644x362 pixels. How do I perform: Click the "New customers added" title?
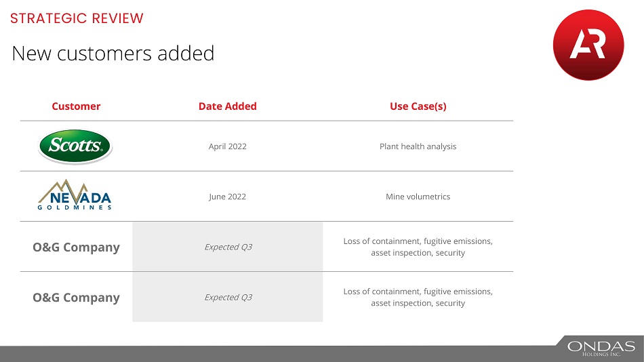point(113,54)
